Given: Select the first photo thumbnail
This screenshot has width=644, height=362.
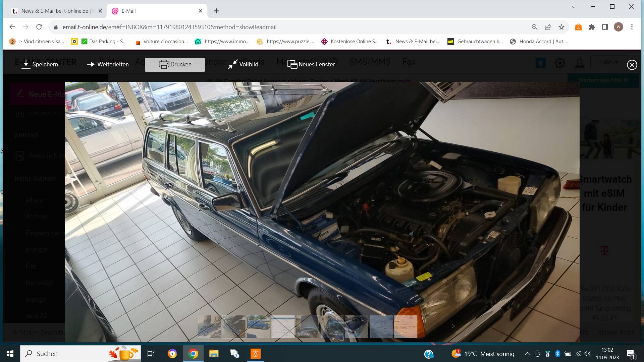Looking at the screenshot, I should tap(209, 326).
